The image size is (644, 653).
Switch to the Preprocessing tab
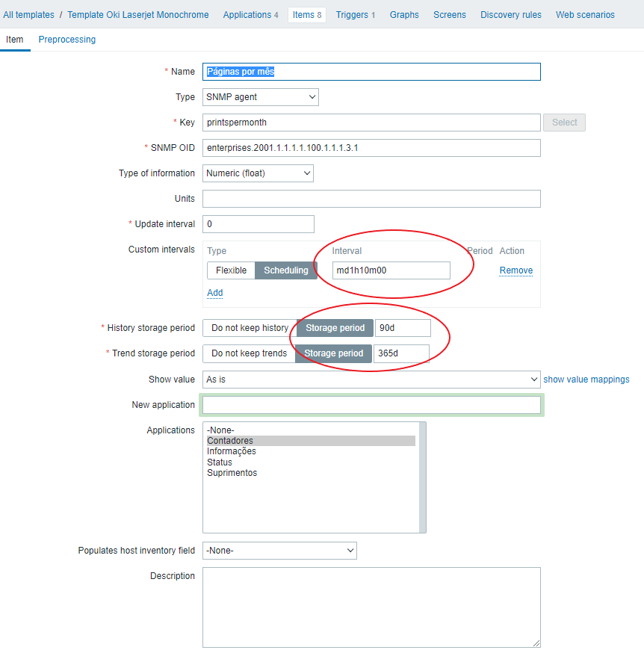[66, 39]
